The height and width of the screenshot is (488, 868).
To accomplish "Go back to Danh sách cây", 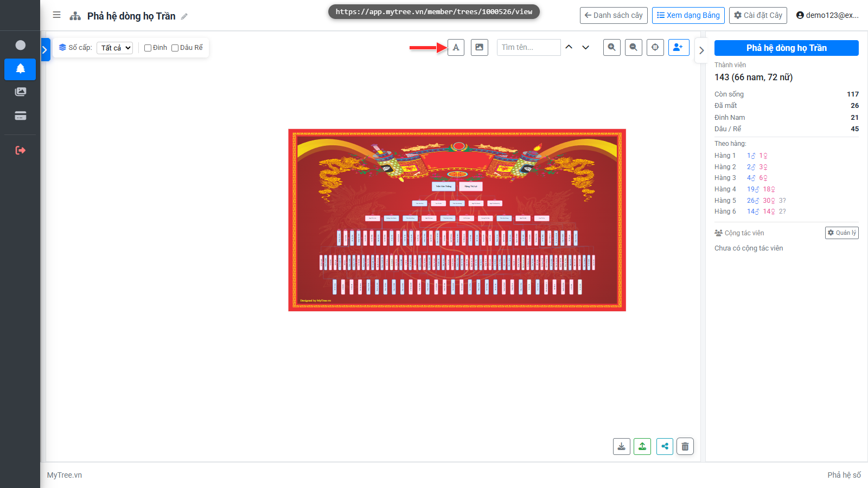I will point(614,15).
